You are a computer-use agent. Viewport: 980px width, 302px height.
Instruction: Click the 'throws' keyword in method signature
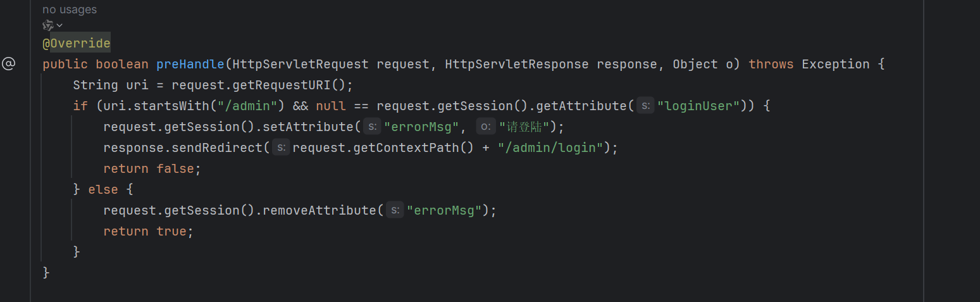pyautogui.click(x=771, y=64)
